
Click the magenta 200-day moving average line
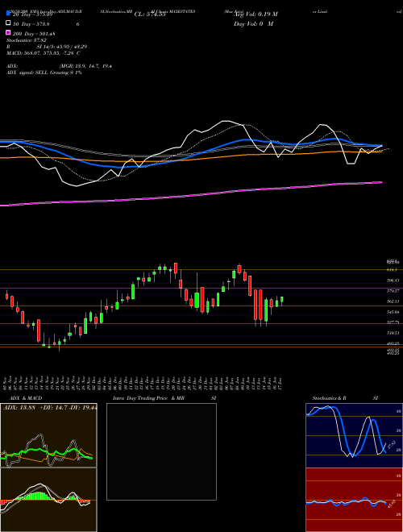pos(191,195)
